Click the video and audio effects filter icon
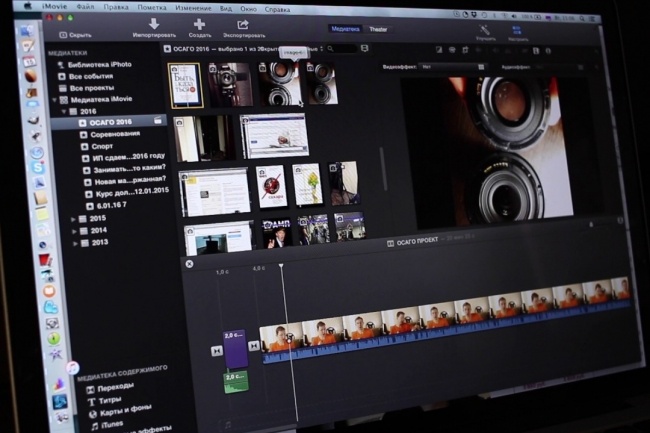The image size is (650, 433). 536,51
